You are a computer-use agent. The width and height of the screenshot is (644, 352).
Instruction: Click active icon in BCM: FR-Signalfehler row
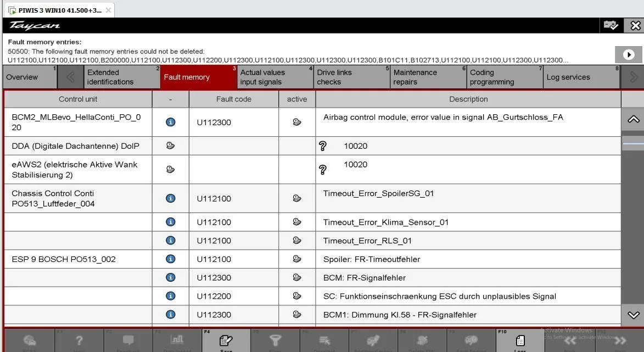297,277
